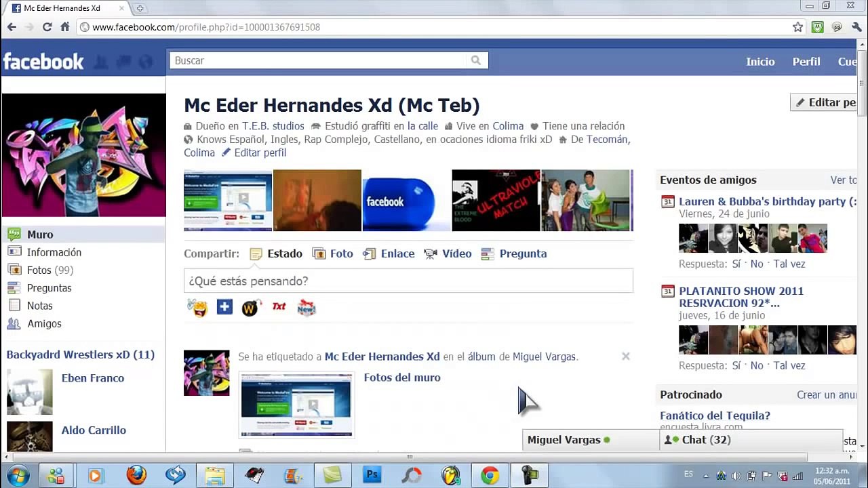
Task: Select Enlace share option
Action: pyautogui.click(x=389, y=253)
